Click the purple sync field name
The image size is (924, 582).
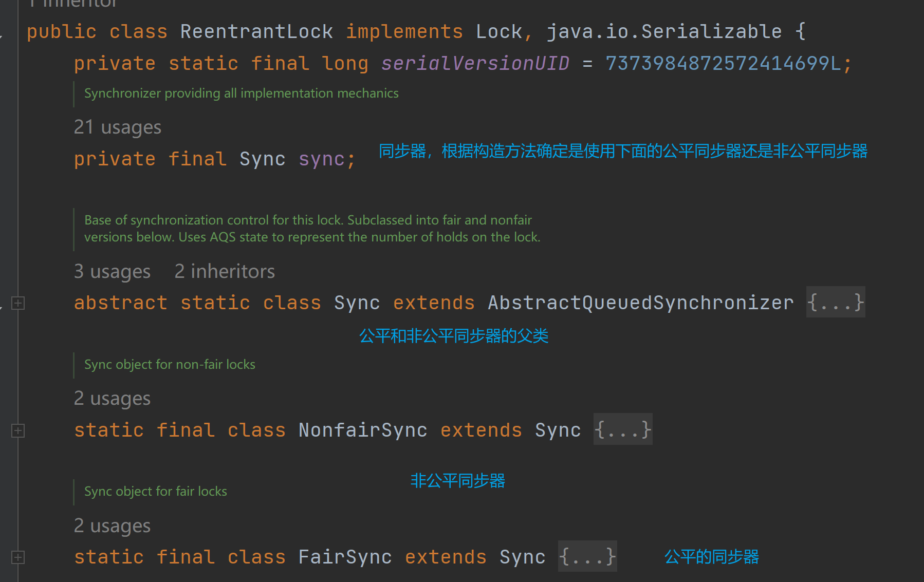[x=322, y=159]
